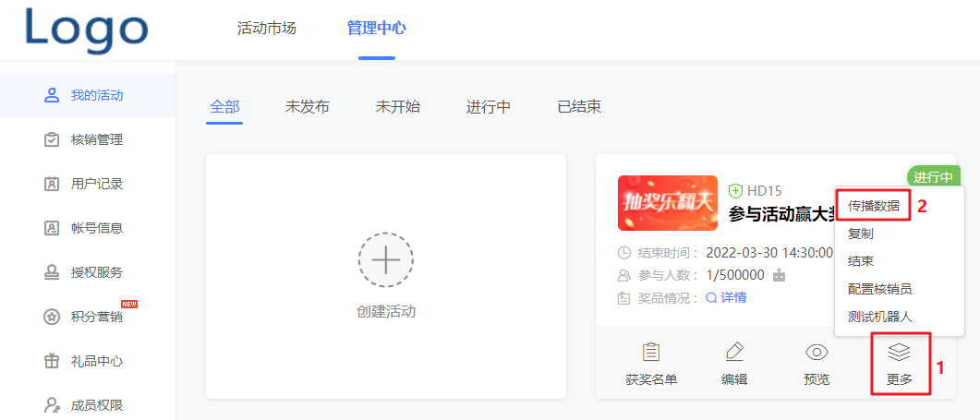Viewport: 980px width, 420px height.
Task: Click the 更多 layers icon
Action: (900, 352)
